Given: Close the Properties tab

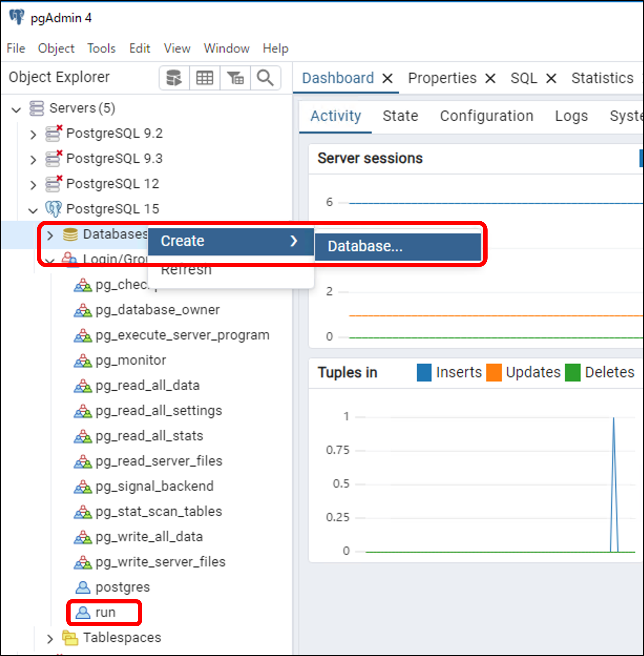Looking at the screenshot, I should pos(490,79).
